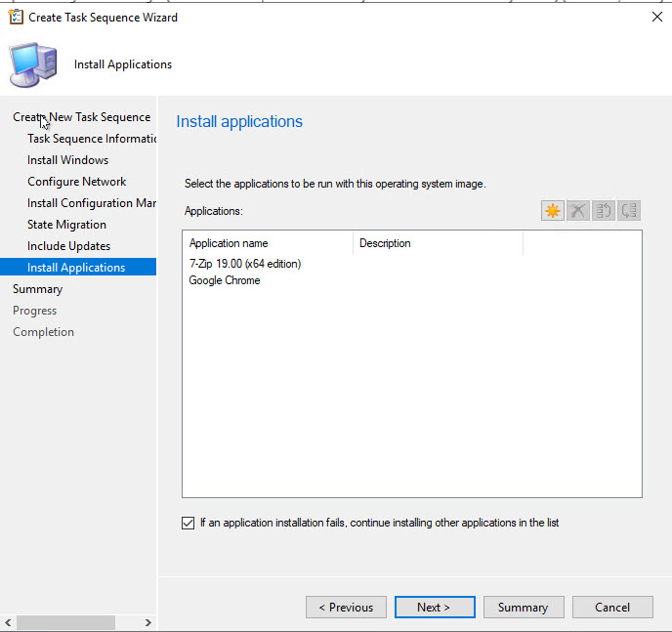Click the remove application X icon

click(578, 211)
